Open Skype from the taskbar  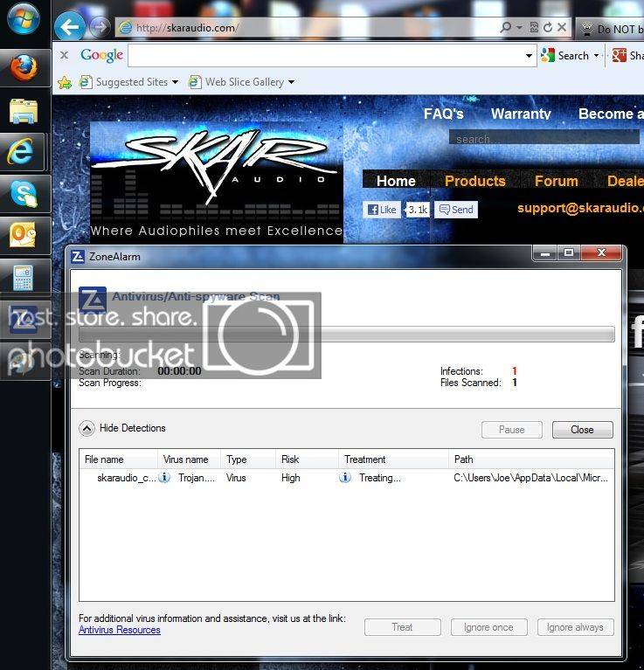pos(24,193)
